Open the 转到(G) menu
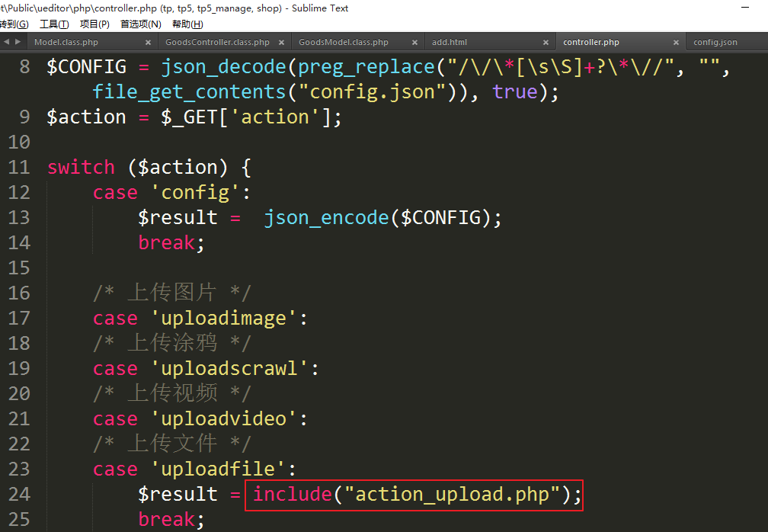 (14, 24)
